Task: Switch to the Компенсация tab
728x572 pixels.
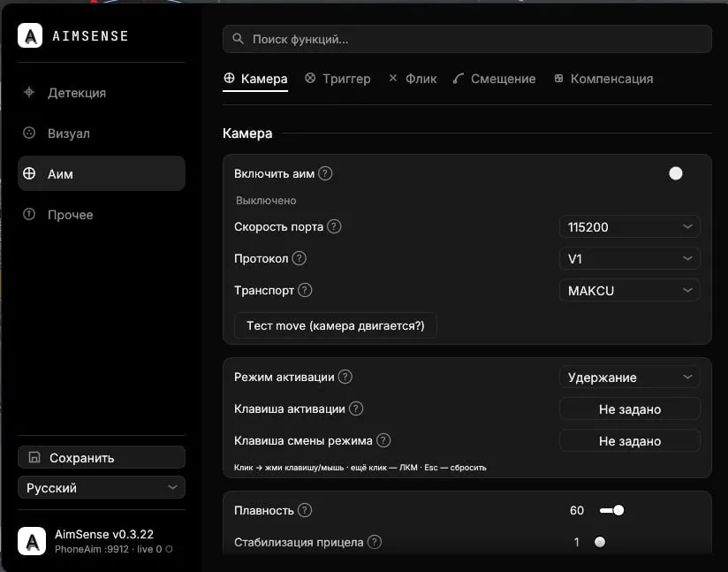Action: 603,79
